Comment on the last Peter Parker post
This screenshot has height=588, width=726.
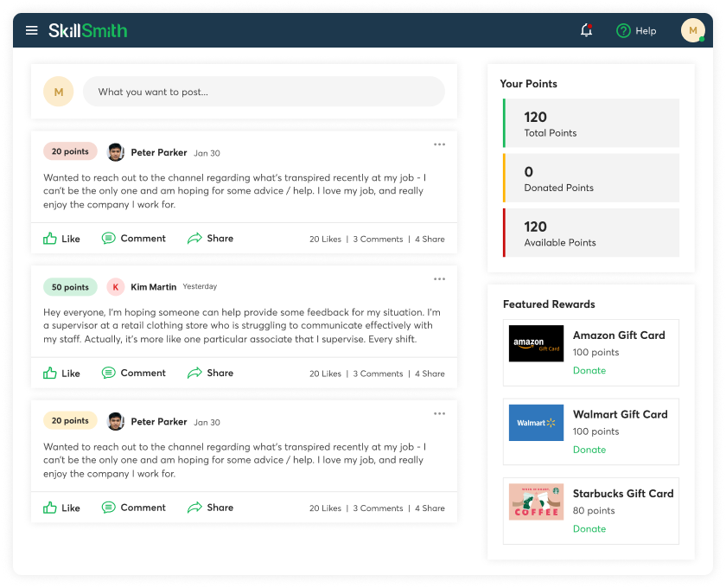(133, 508)
